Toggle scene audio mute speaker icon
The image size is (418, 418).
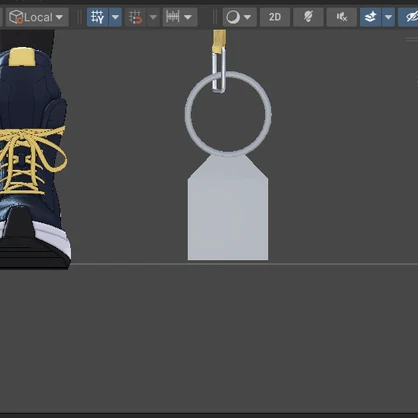(x=342, y=17)
